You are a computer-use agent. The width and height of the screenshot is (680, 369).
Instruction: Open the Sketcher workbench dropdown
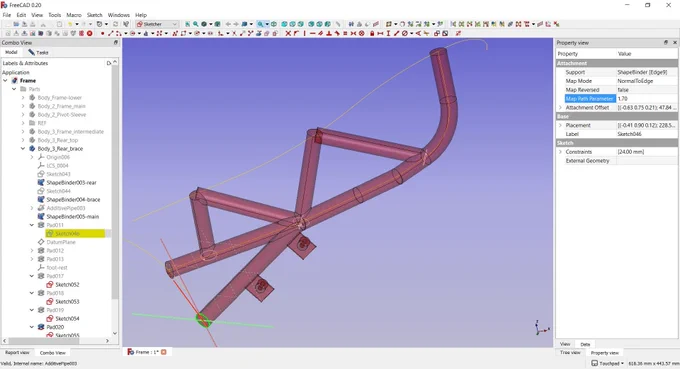pyautogui.click(x=157, y=24)
